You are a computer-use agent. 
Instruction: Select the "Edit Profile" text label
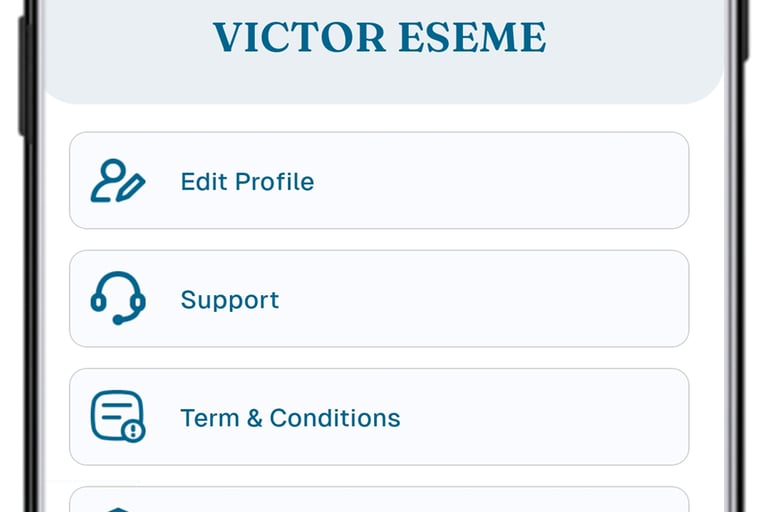coord(247,182)
